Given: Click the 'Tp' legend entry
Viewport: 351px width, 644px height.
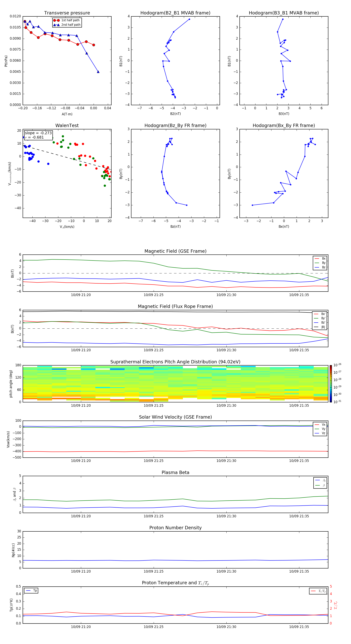Looking at the screenshot, I should coord(31,591).
